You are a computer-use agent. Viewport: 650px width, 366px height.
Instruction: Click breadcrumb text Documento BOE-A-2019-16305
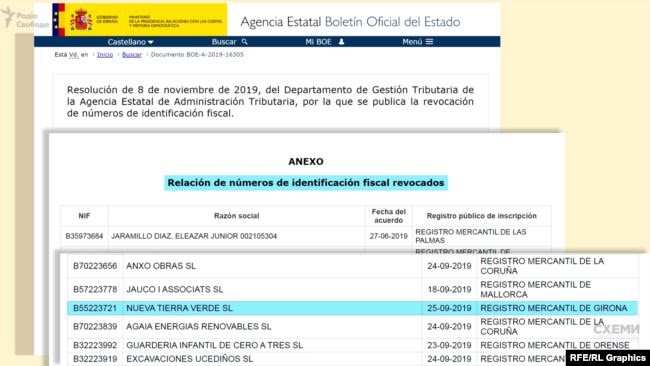[x=197, y=55]
